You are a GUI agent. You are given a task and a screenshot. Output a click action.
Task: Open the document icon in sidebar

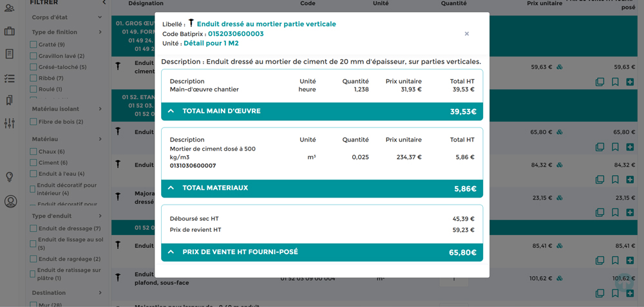click(10, 54)
